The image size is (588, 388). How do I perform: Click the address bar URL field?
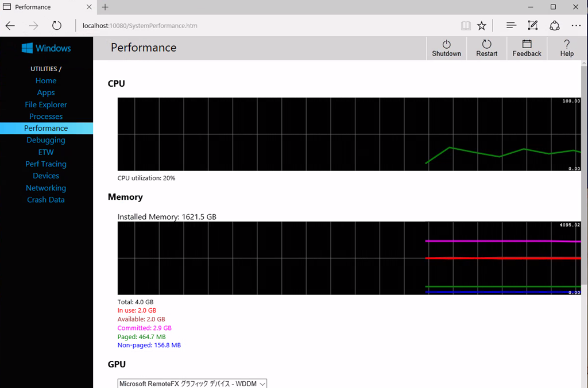pos(258,26)
